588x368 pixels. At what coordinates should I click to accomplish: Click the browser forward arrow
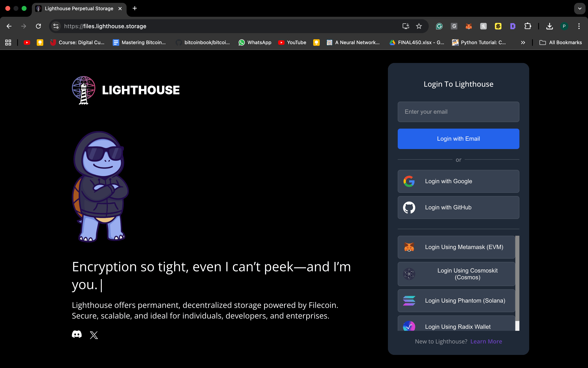tap(23, 26)
